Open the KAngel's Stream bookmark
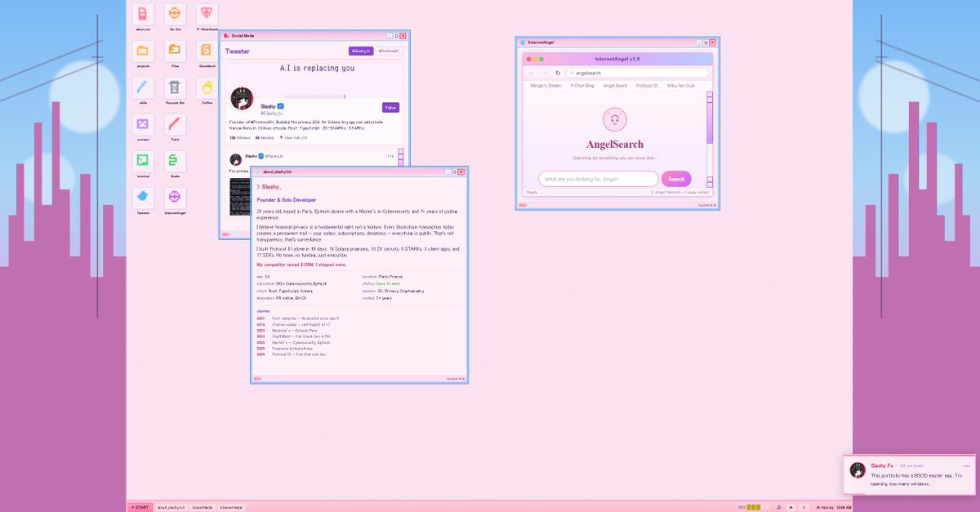 tap(546, 85)
